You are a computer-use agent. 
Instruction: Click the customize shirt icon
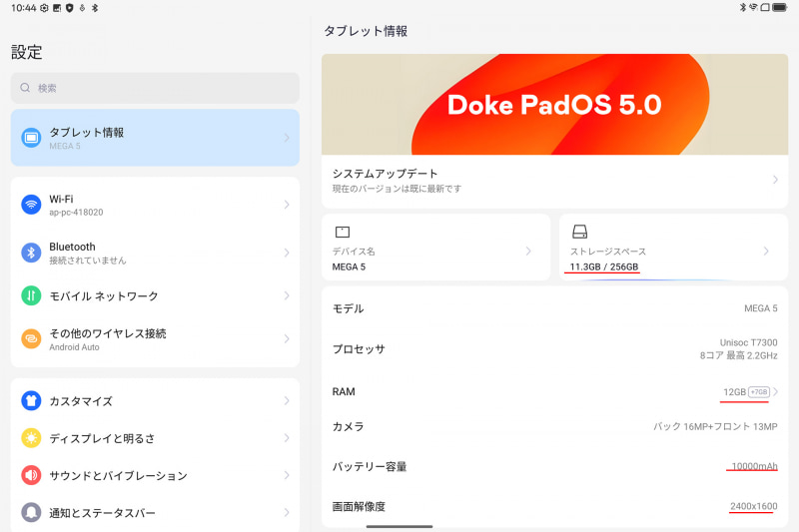(x=31, y=400)
